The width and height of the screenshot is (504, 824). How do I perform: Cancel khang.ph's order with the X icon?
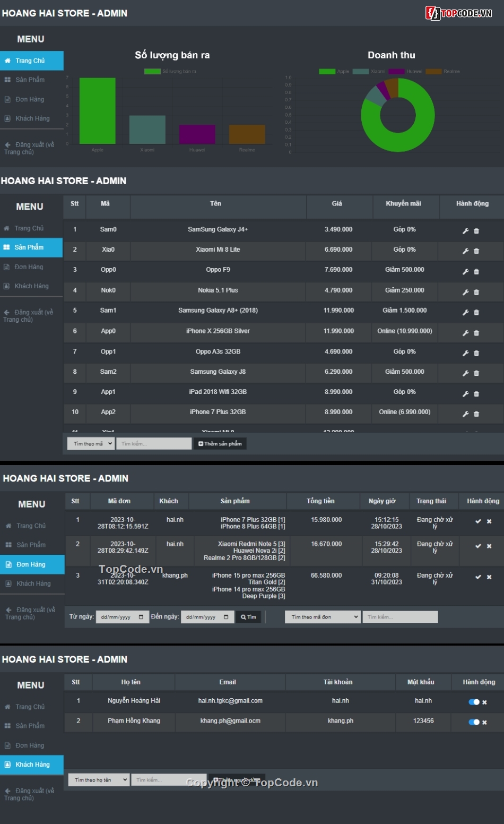(489, 577)
